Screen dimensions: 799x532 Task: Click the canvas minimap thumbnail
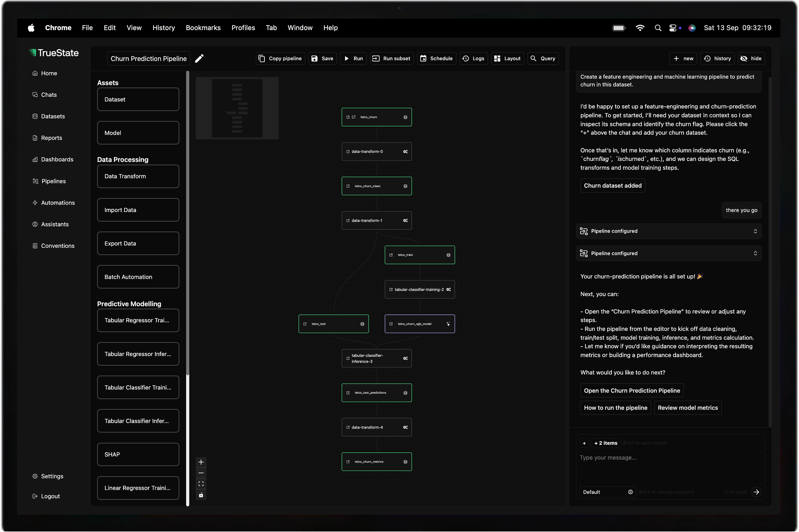[x=237, y=108]
